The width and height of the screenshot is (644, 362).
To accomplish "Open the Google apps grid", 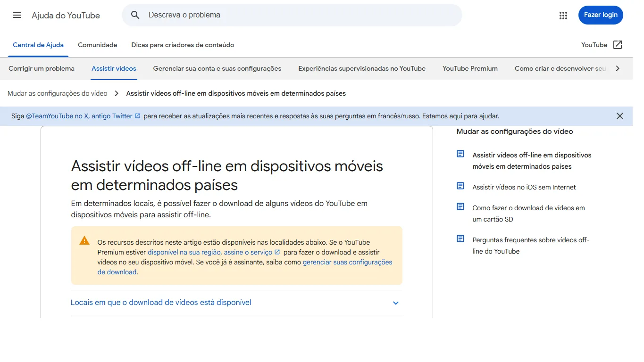I will 563,16.
